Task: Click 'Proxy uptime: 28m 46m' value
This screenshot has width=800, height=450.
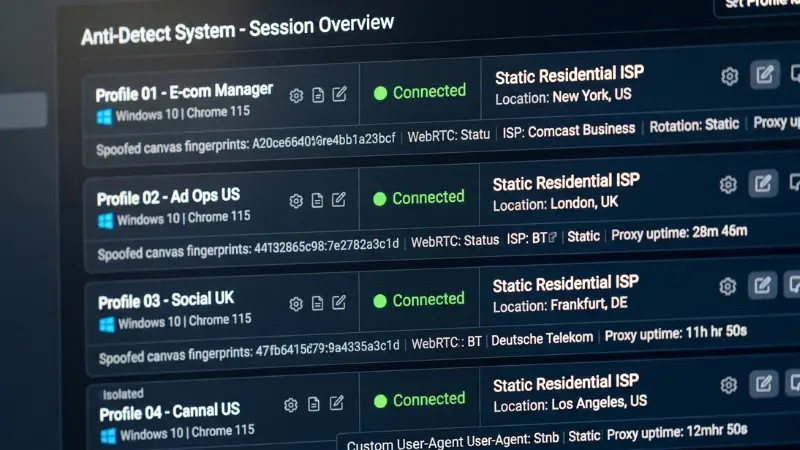Action: (679, 233)
